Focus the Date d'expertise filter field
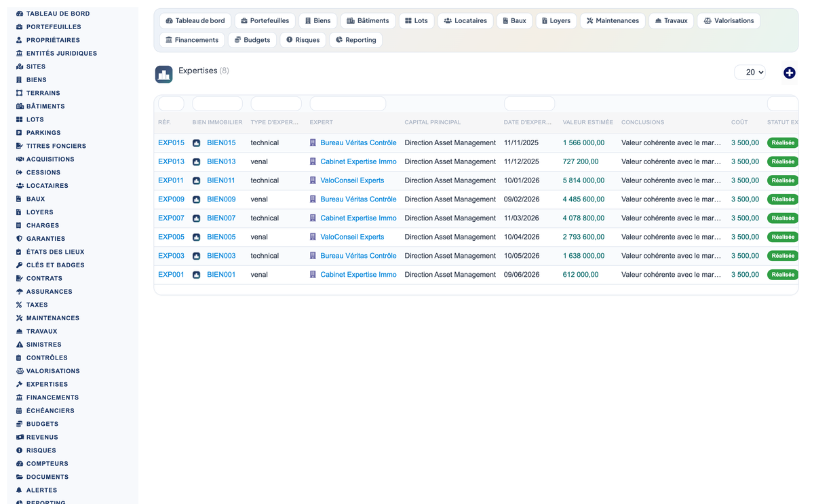814x504 pixels. 529,104
